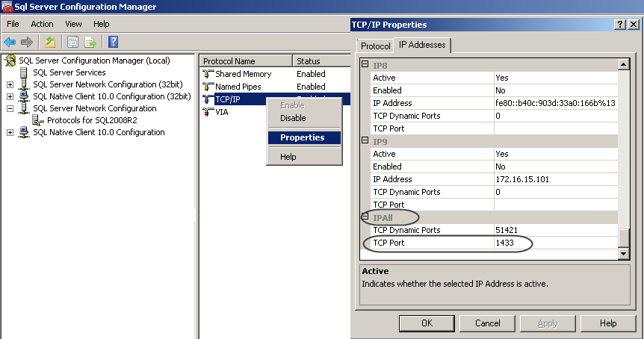Select SQL Server Services in the tree
The width and height of the screenshot is (644, 339).
click(69, 72)
